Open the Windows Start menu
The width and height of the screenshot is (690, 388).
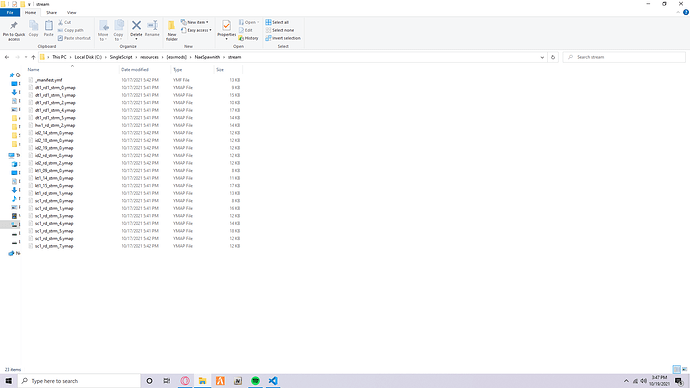(x=9, y=381)
